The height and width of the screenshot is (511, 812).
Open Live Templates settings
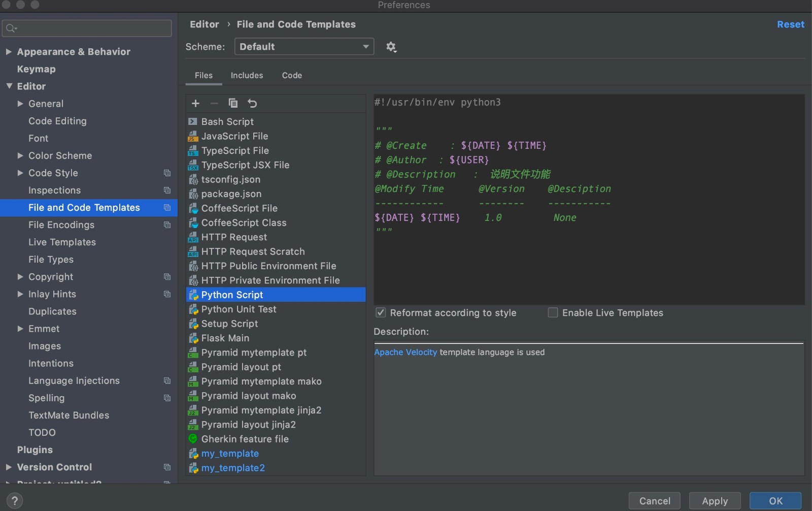click(x=62, y=242)
